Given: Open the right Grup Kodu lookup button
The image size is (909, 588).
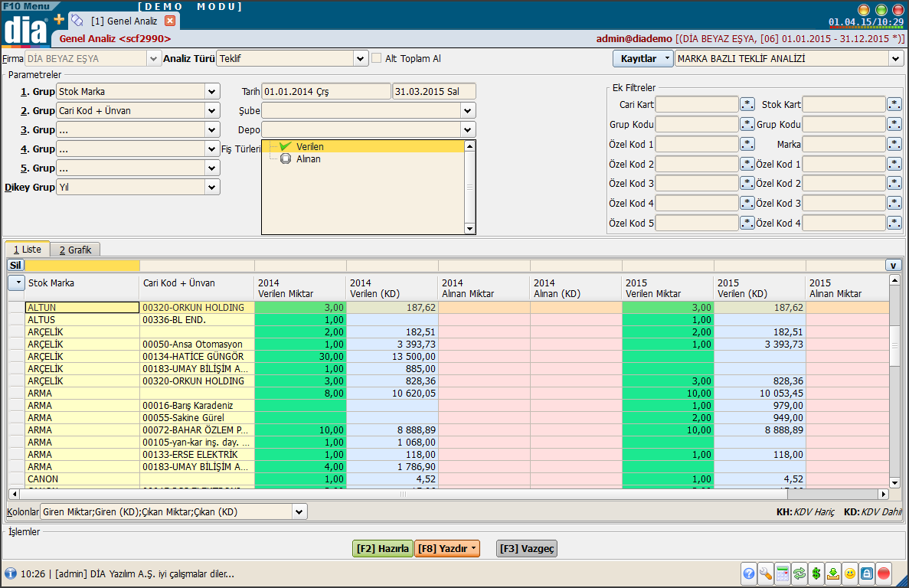Looking at the screenshot, I should [894, 124].
